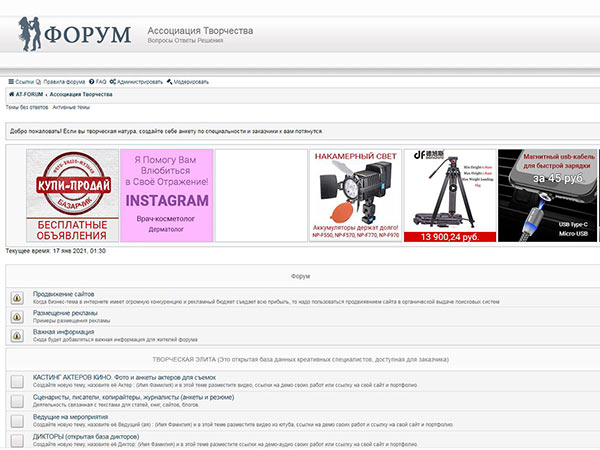Click Текущее время 17 янв 2021 text
Viewport: 600px width, 450px height.
(x=55, y=251)
